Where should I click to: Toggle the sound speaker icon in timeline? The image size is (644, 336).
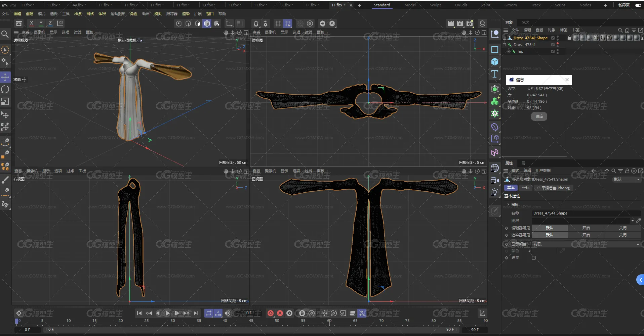click(228, 313)
